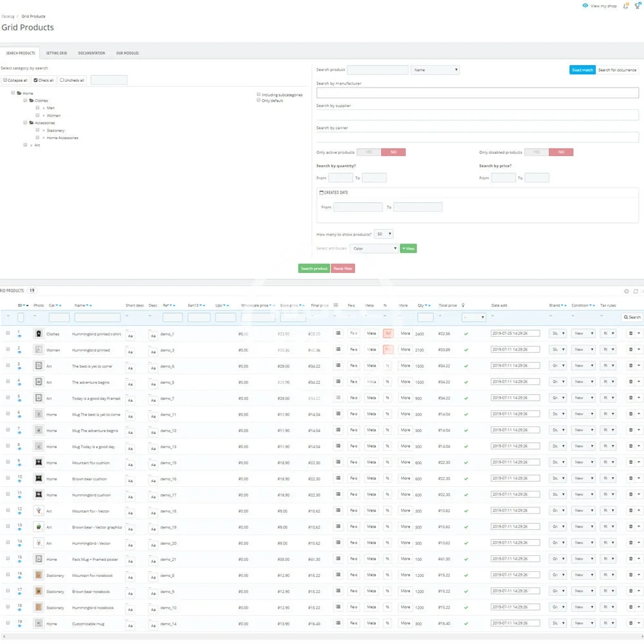Image resolution: width=644 pixels, height=644 pixels.
Task: Open the notifications bell icon
Action: (626, 6)
